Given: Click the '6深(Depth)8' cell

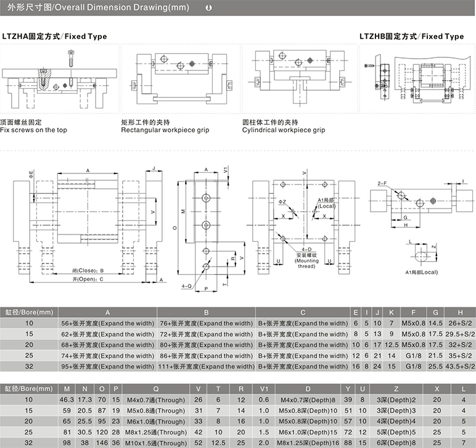Looking at the screenshot, I should point(396,443).
